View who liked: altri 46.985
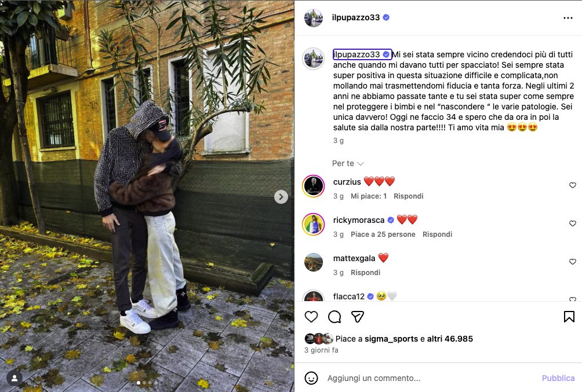Viewport: 582px width, 392px height. click(450, 339)
